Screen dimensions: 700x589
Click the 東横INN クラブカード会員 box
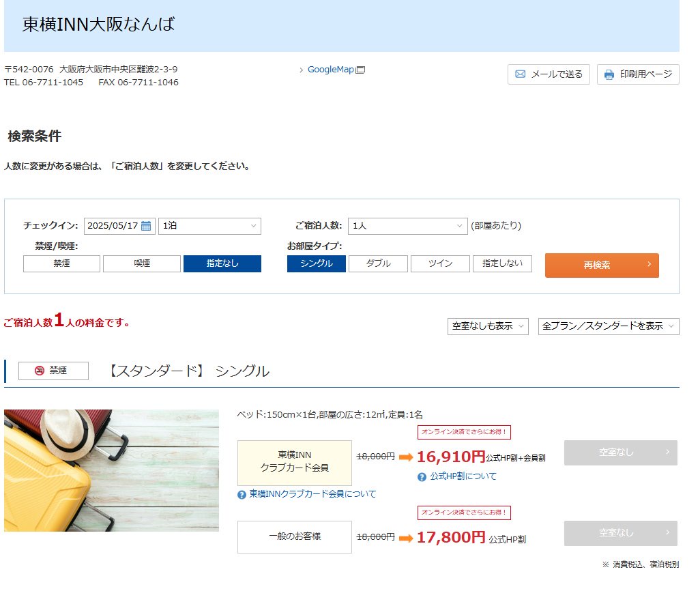[x=295, y=463]
